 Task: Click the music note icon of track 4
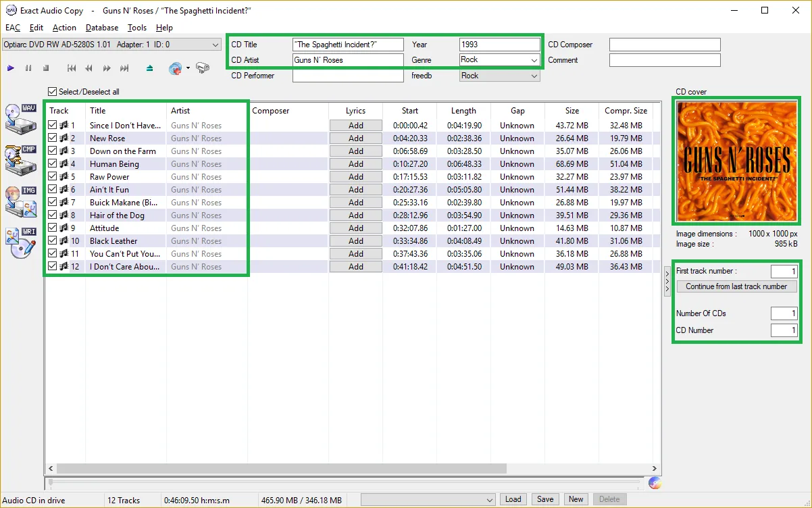64,163
